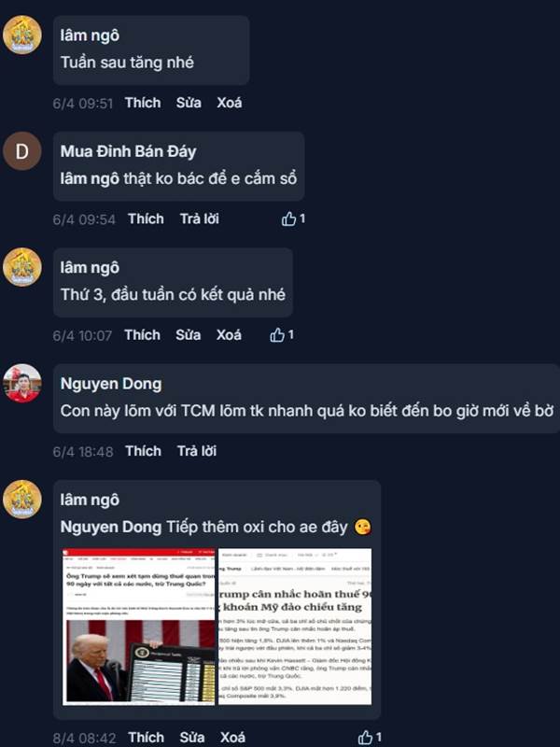Click thumbs-up icon on the 10:07 comment

point(277,335)
